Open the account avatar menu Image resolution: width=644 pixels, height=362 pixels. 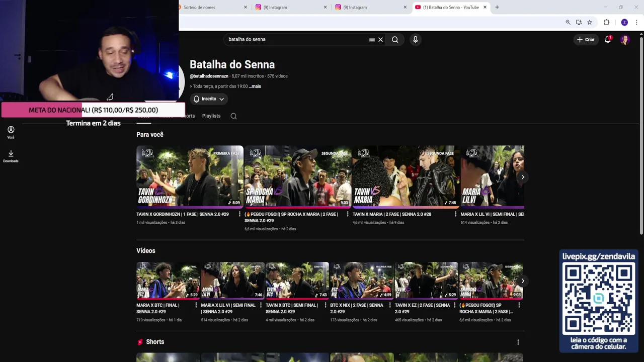click(x=624, y=39)
